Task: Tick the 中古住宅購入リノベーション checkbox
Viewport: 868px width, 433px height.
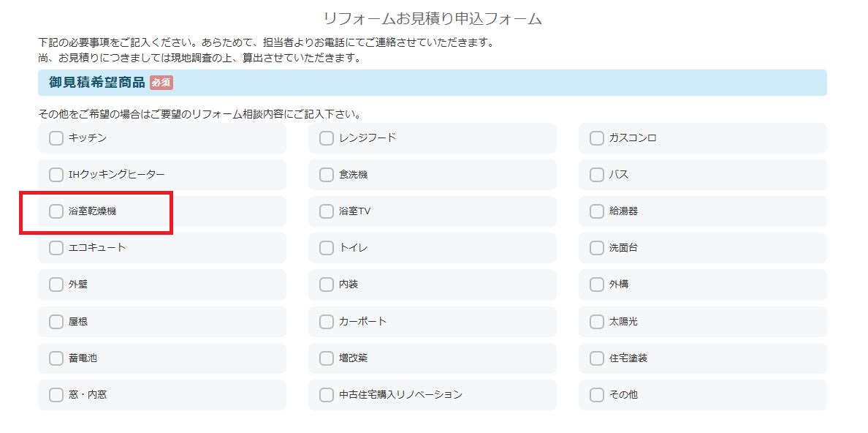Action: coord(327,395)
